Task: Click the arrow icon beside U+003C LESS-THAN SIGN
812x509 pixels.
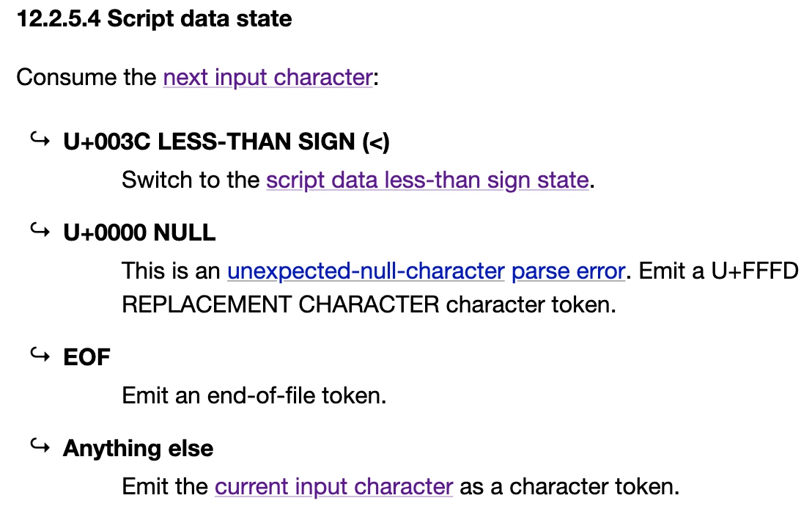Action: (x=40, y=139)
